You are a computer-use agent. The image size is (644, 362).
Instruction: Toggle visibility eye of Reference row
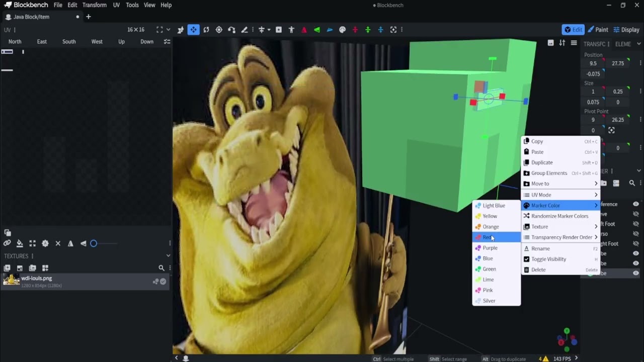636,204
